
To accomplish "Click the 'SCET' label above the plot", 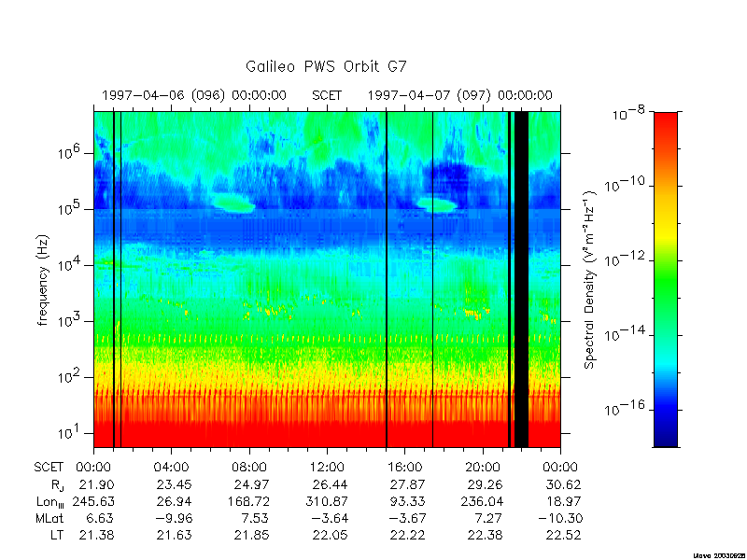I will click(x=327, y=96).
